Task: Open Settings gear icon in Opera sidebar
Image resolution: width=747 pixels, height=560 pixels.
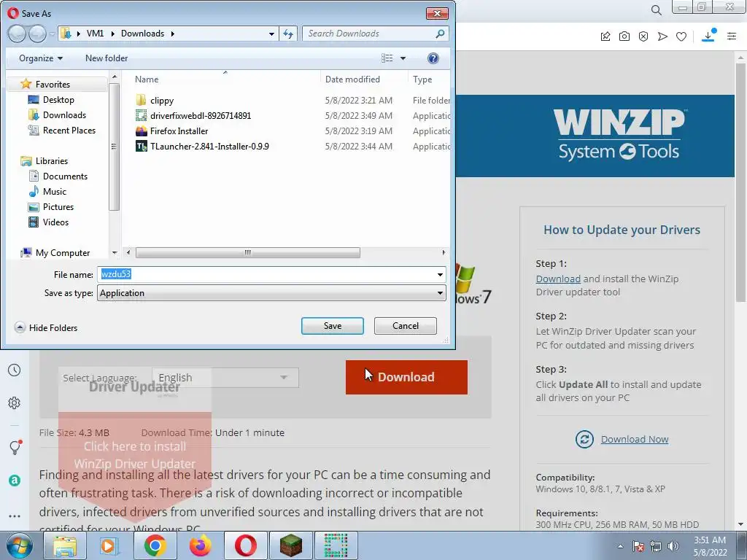Action: tap(15, 402)
